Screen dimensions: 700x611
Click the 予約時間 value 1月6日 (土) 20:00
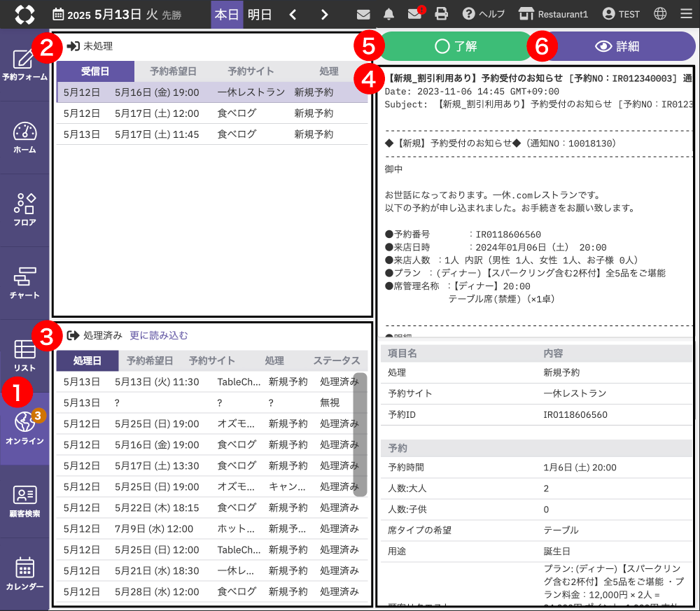pos(580,468)
